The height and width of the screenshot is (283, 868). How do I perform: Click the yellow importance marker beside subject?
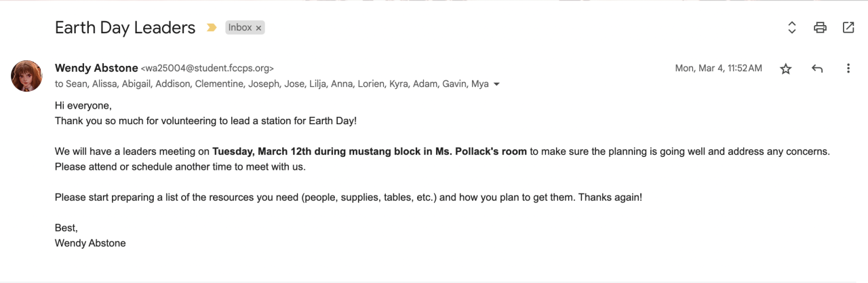tap(212, 28)
